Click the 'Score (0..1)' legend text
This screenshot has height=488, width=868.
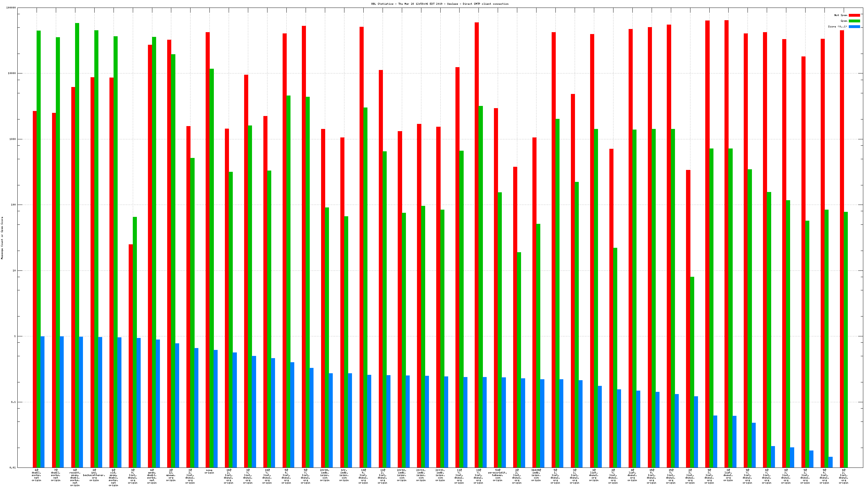coord(837,26)
